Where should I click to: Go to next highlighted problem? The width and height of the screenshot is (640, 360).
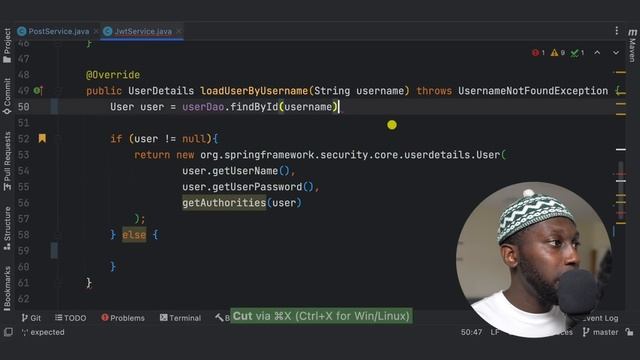616,53
